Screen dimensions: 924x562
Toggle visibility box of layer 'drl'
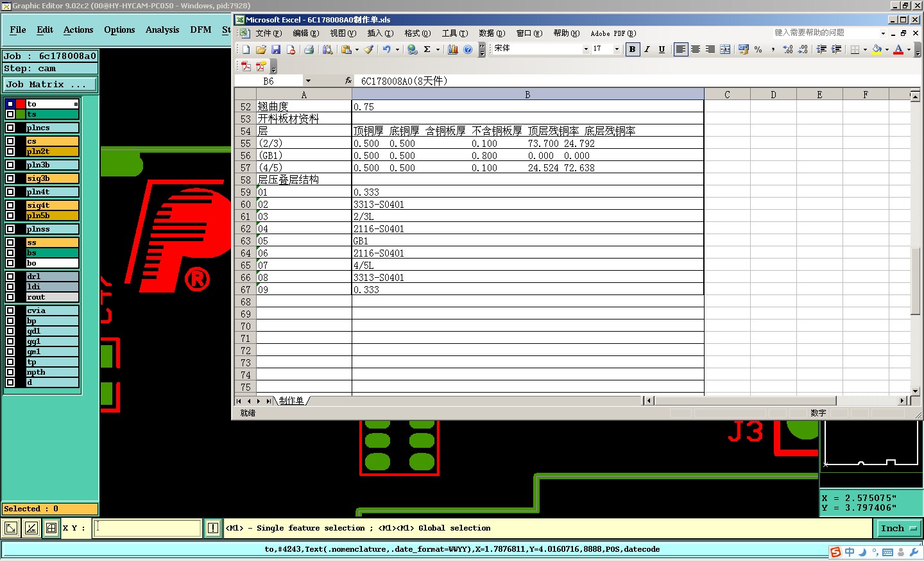point(10,277)
